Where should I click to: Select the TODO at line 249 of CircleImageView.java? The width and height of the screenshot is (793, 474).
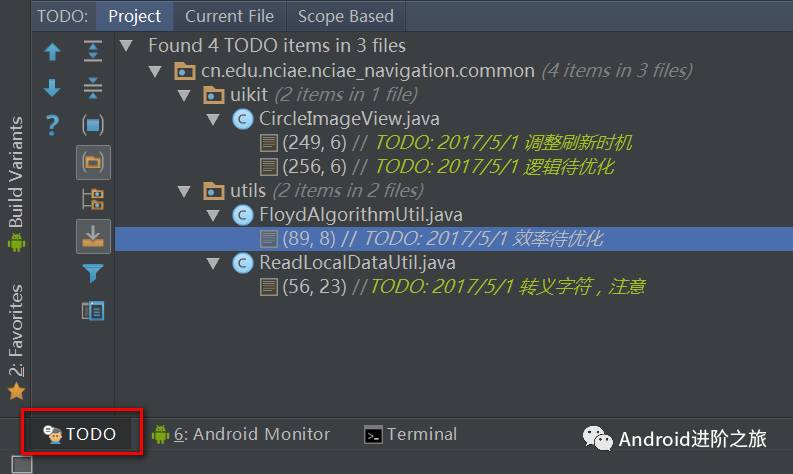(446, 143)
